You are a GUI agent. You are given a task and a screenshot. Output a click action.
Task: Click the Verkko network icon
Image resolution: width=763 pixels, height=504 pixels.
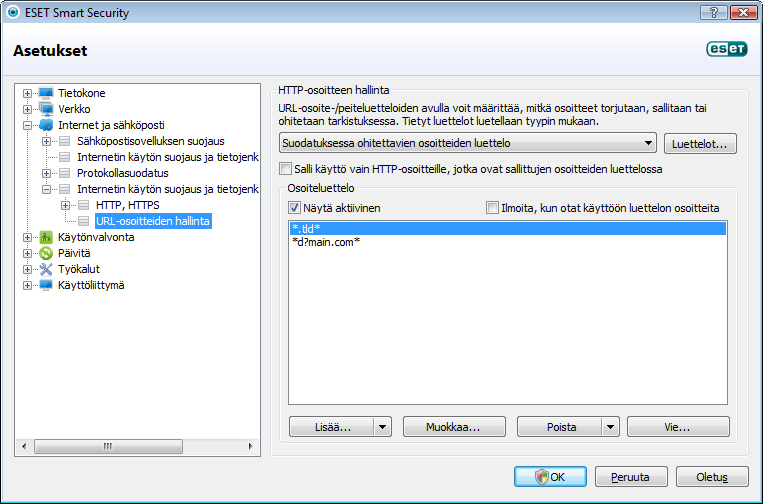coord(46,109)
